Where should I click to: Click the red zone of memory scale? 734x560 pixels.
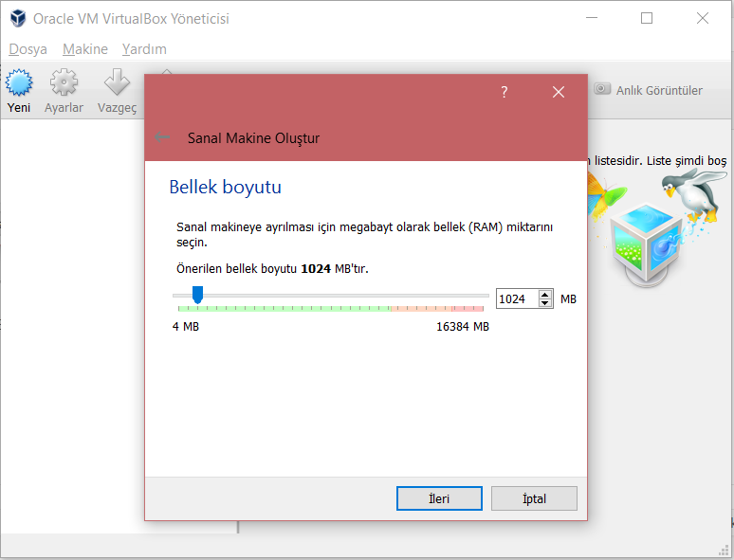(468, 308)
